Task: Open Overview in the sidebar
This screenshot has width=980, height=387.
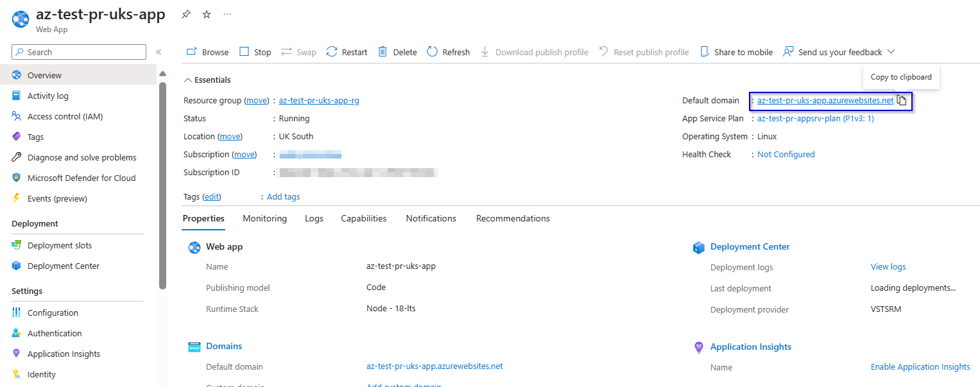Action: [x=78, y=75]
